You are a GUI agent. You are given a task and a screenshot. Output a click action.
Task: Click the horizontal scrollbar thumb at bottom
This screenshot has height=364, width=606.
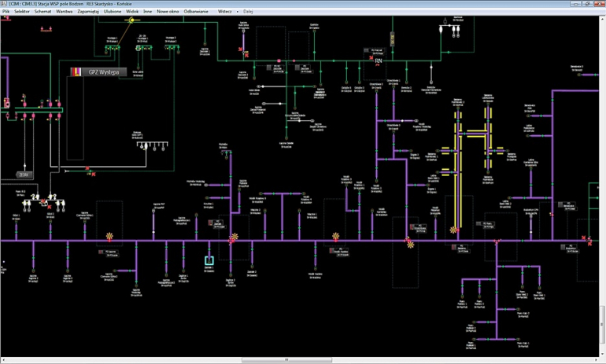click(x=286, y=360)
